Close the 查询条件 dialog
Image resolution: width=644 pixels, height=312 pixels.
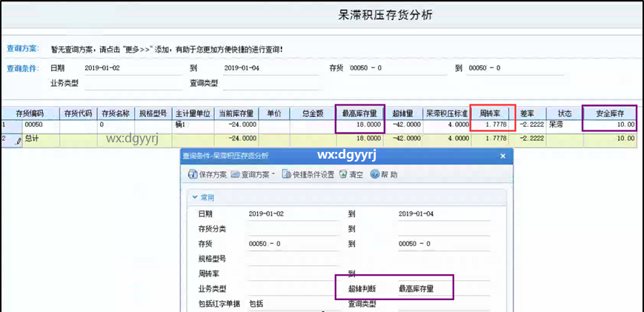coord(503,156)
